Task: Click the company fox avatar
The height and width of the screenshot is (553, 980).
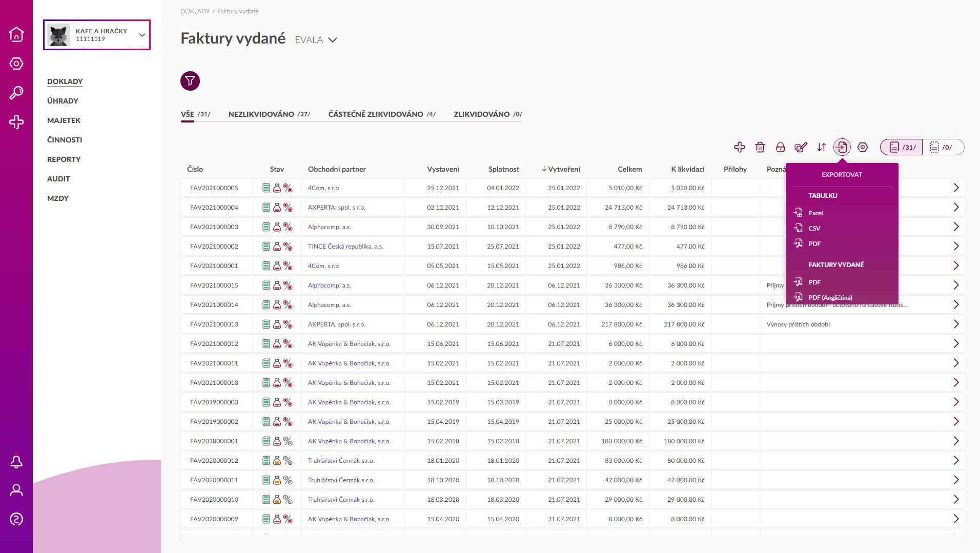Action: (58, 35)
